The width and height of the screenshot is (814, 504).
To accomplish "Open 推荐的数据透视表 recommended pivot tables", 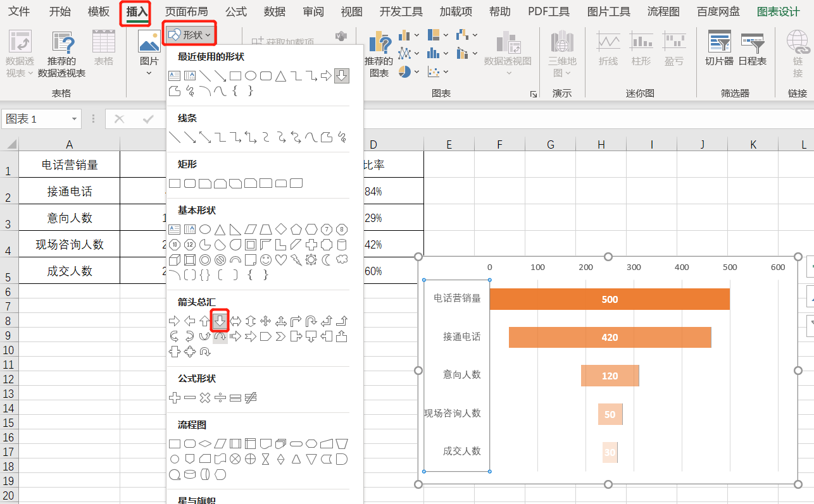I will pos(61,54).
